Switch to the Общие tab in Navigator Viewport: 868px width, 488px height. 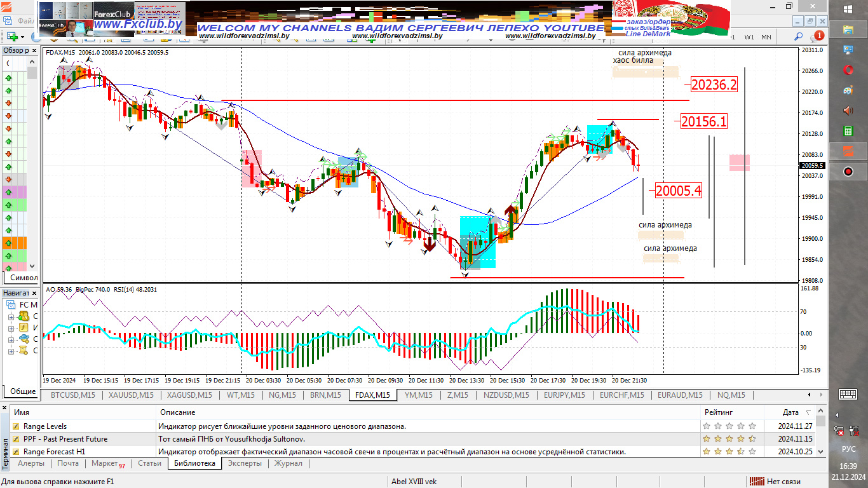pos(23,391)
